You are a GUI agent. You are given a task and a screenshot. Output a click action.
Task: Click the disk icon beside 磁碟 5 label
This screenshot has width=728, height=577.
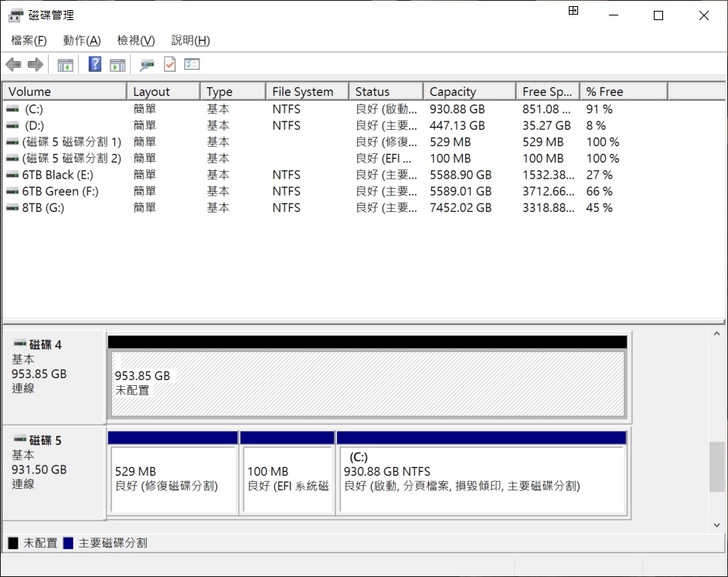(x=20, y=439)
